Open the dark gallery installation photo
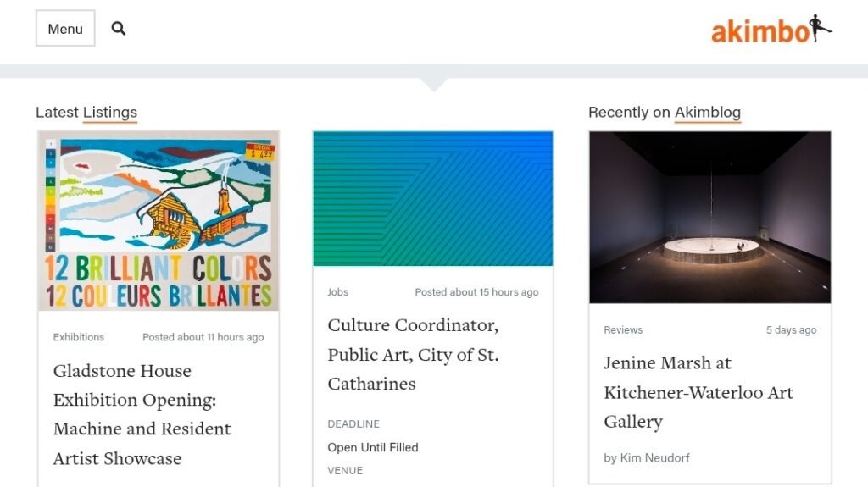The width and height of the screenshot is (868, 487). [709, 217]
